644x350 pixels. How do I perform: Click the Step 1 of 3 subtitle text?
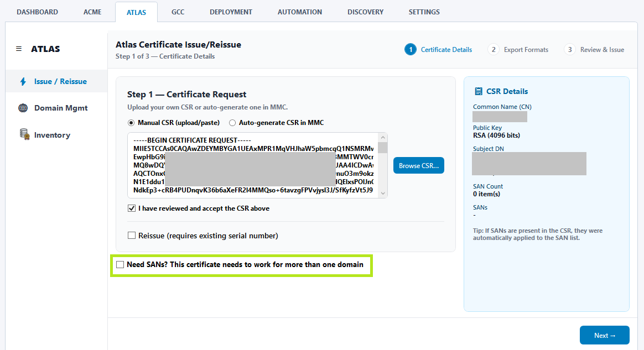point(165,56)
